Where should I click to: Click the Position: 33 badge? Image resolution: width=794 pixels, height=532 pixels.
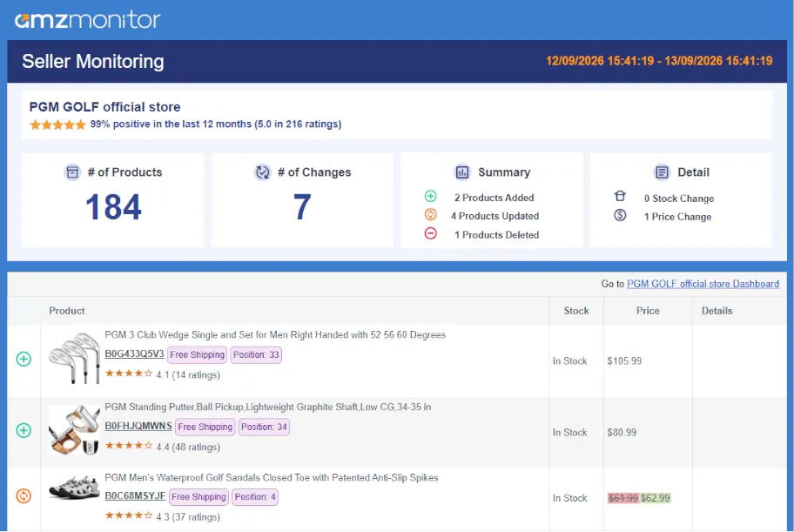256,354
